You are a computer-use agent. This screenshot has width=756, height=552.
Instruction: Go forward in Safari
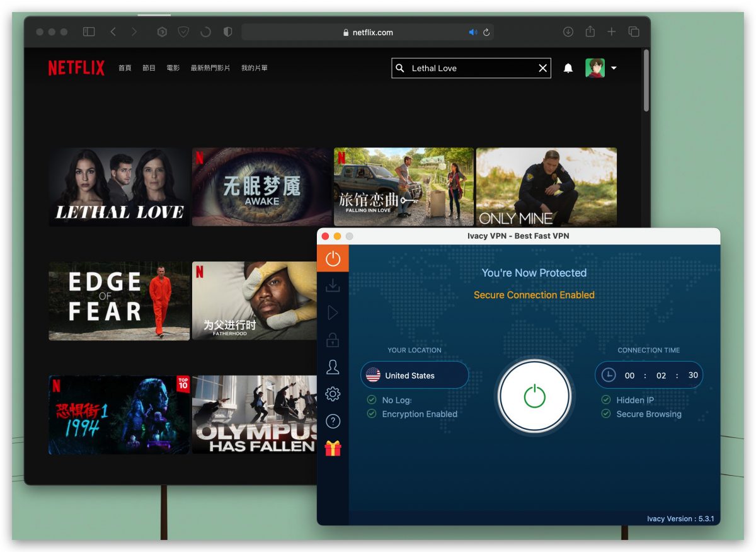(x=134, y=32)
